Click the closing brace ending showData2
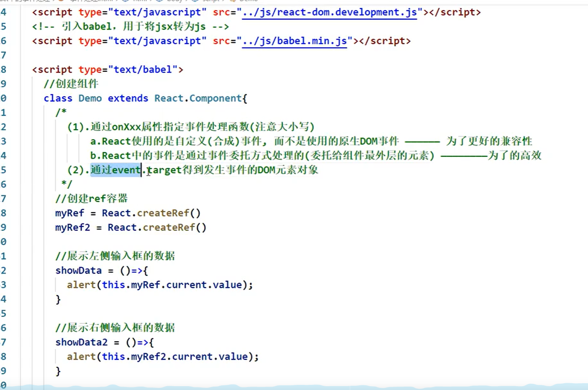 58,371
